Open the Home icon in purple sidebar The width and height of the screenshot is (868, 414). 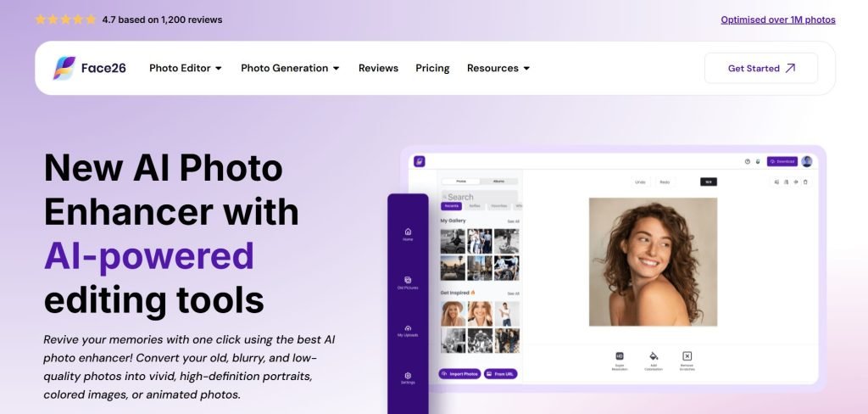coord(408,232)
